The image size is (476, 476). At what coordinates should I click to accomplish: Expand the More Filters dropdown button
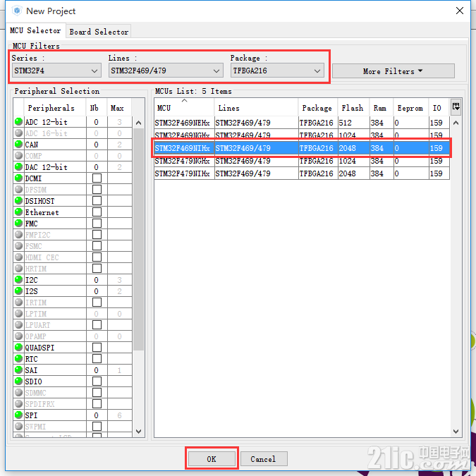point(393,71)
